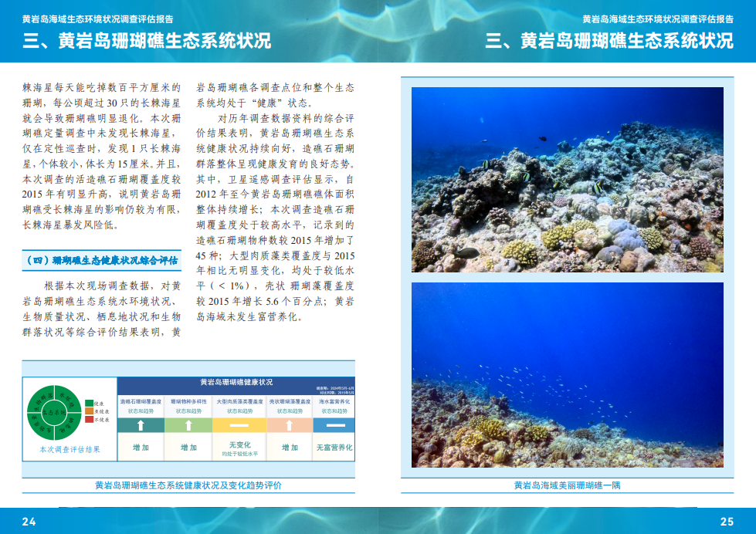Click the caption 黄岩岛珊瑚礁生态系统健康状况及变化趋势评价

pyautogui.click(x=188, y=485)
